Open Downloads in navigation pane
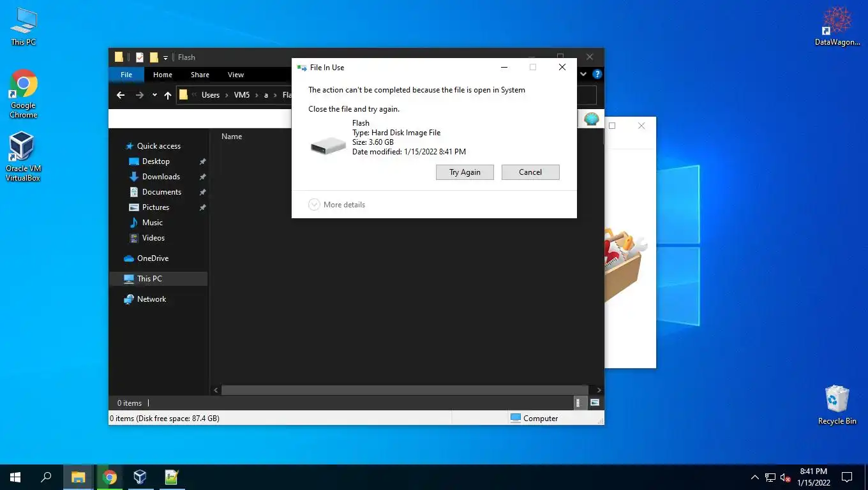 tap(161, 177)
